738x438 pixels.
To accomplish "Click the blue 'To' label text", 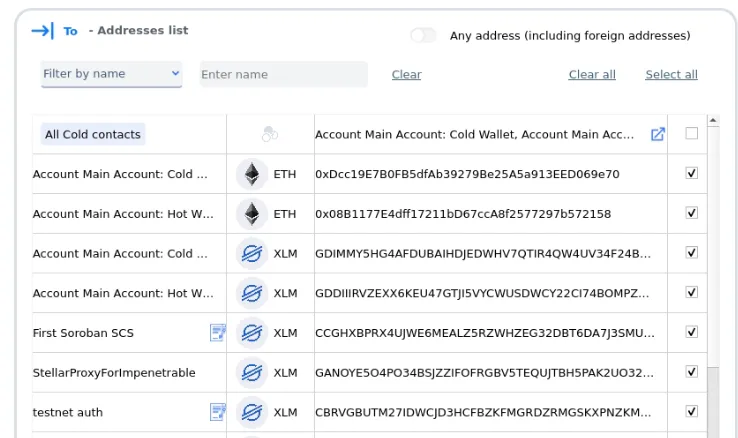I will pyautogui.click(x=70, y=31).
